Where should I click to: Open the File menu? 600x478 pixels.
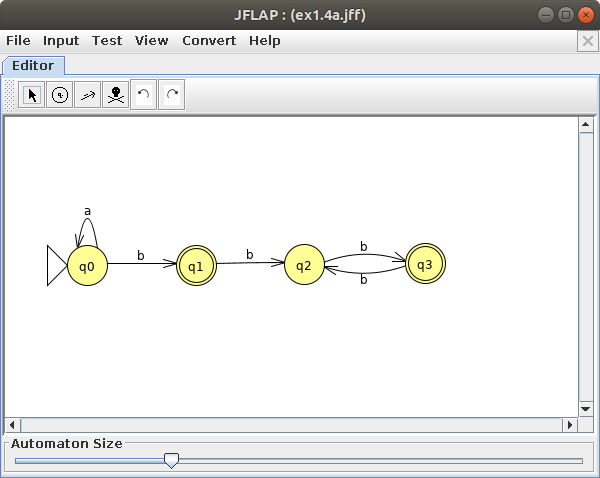18,41
